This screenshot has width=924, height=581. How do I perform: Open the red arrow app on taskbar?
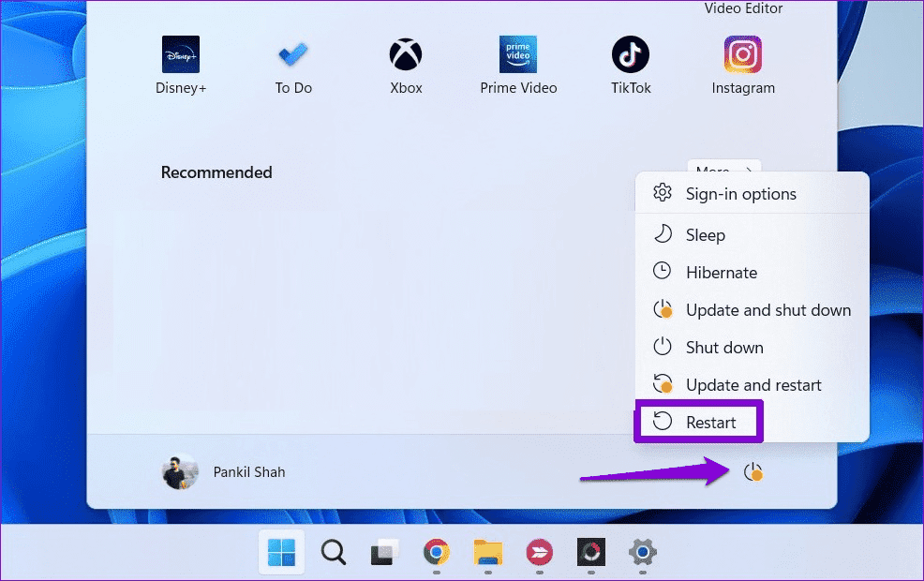pyautogui.click(x=539, y=552)
